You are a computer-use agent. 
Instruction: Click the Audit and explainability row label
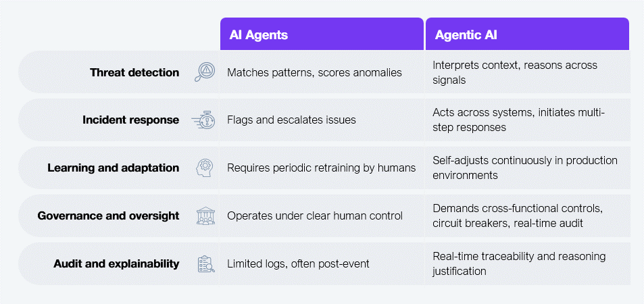pyautogui.click(x=117, y=263)
